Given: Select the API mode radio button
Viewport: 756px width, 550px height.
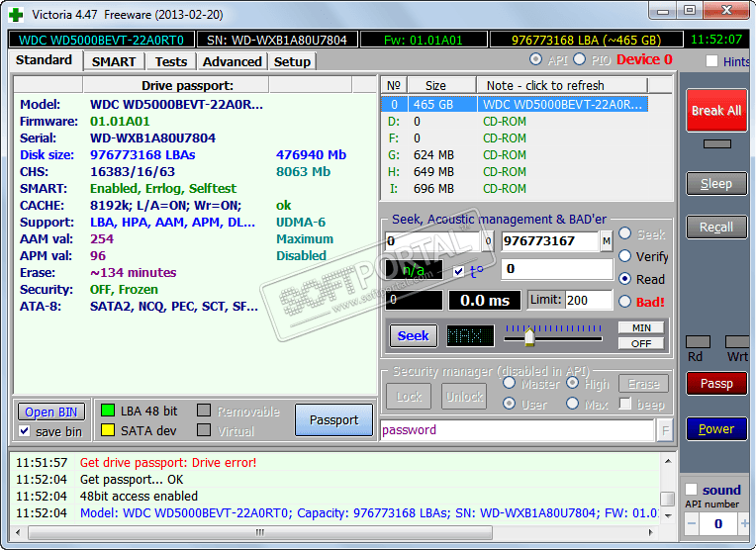Looking at the screenshot, I should [x=535, y=59].
